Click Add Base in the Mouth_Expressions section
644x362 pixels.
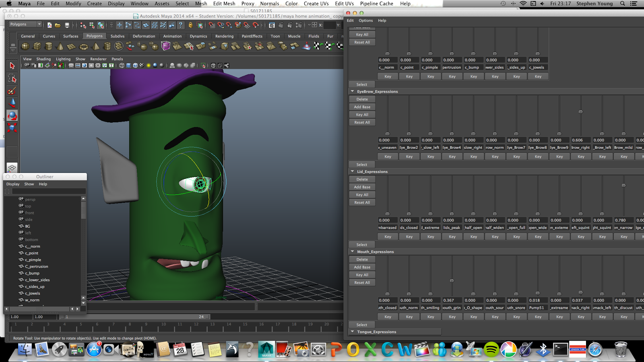[x=361, y=267]
